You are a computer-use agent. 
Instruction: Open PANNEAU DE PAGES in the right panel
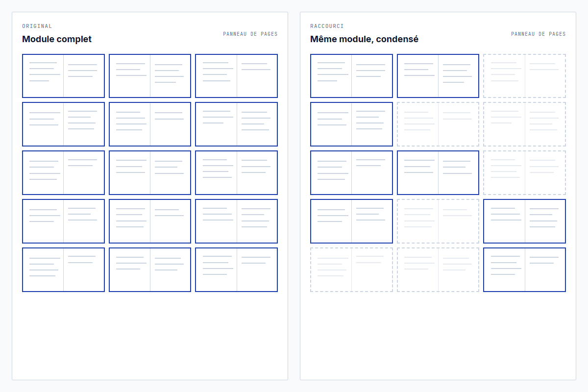point(538,34)
